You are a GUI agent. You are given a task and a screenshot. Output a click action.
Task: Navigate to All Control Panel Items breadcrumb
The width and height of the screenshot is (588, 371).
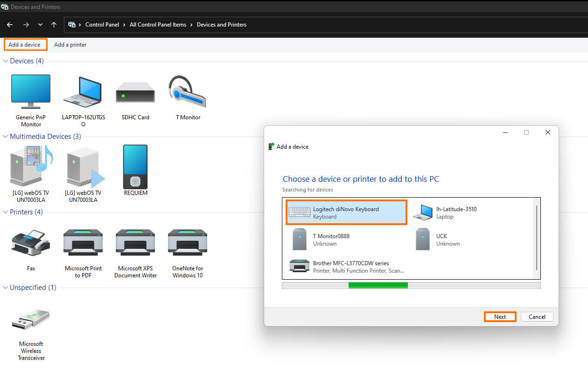pos(158,25)
